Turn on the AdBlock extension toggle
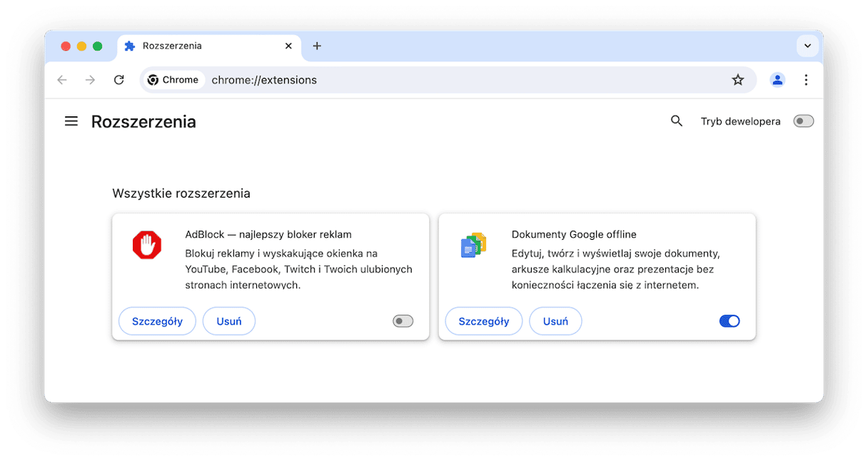Image resolution: width=868 pixels, height=461 pixels. point(403,321)
